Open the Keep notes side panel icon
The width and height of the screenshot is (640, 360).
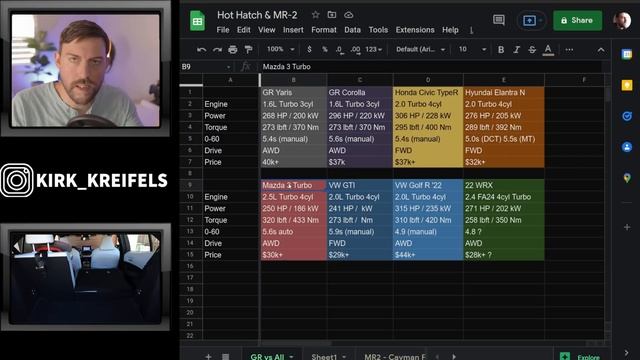(x=627, y=85)
